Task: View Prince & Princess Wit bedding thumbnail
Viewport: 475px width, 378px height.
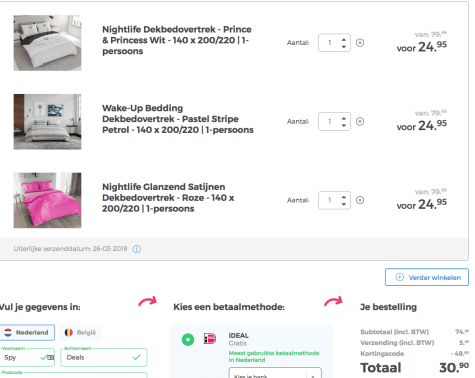Action: [47, 43]
